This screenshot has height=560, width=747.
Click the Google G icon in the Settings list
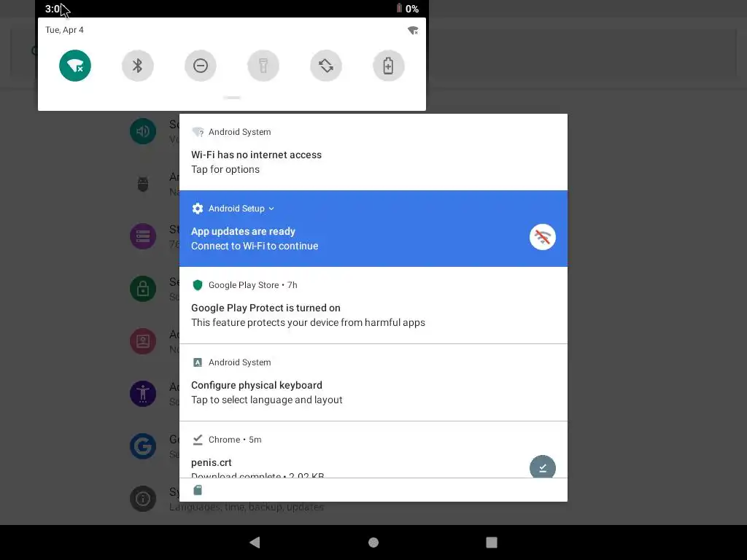pos(143,446)
